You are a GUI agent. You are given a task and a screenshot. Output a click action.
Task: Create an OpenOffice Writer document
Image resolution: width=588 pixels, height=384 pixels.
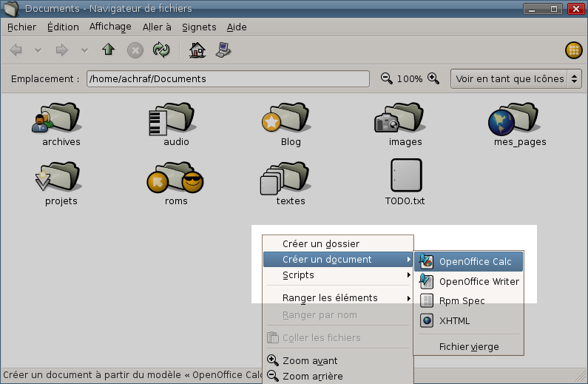pos(468,281)
